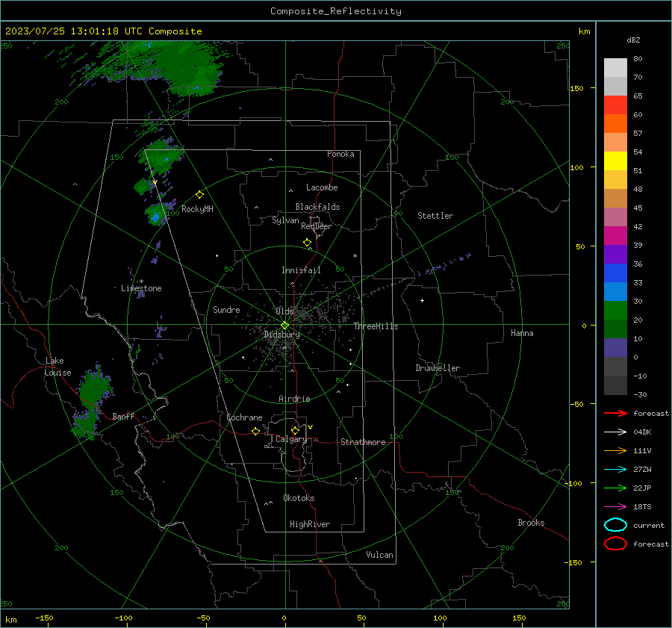Click the Airdrie city label
672x628 pixels.
click(x=294, y=399)
